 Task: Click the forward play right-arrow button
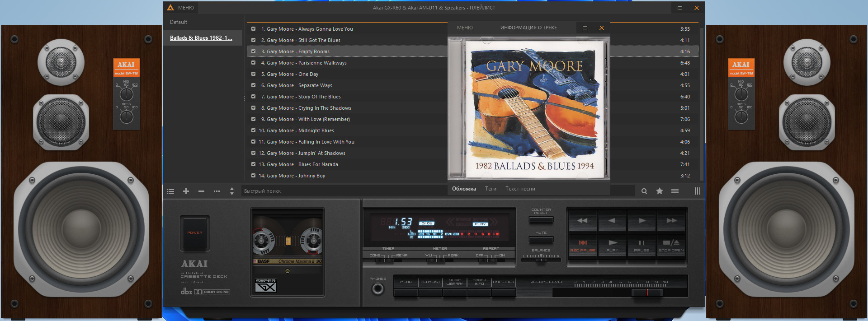642,220
